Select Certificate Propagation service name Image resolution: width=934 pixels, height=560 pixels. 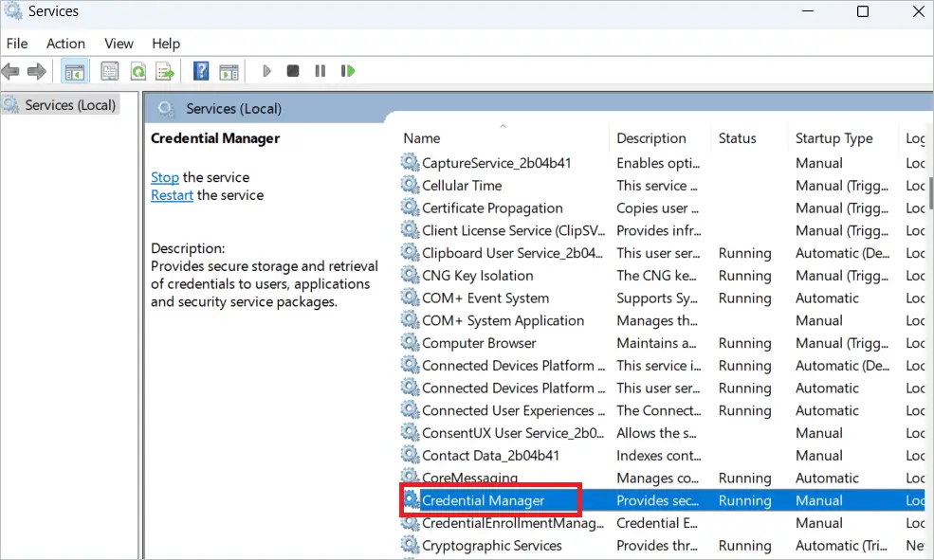coord(492,208)
